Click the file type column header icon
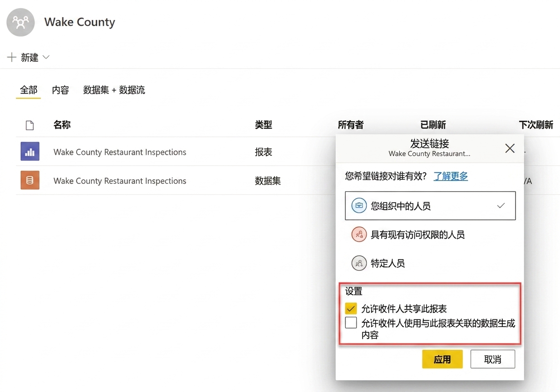Viewport: 560px width, 392px height. [x=30, y=125]
